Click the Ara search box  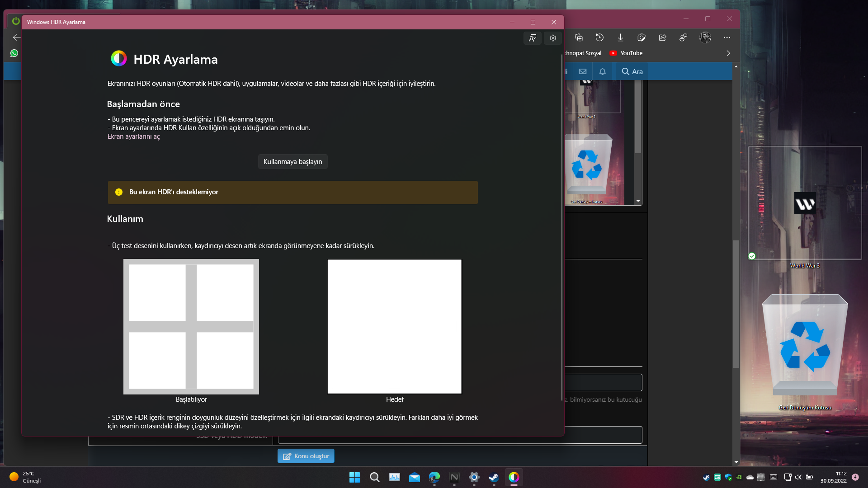click(x=632, y=71)
